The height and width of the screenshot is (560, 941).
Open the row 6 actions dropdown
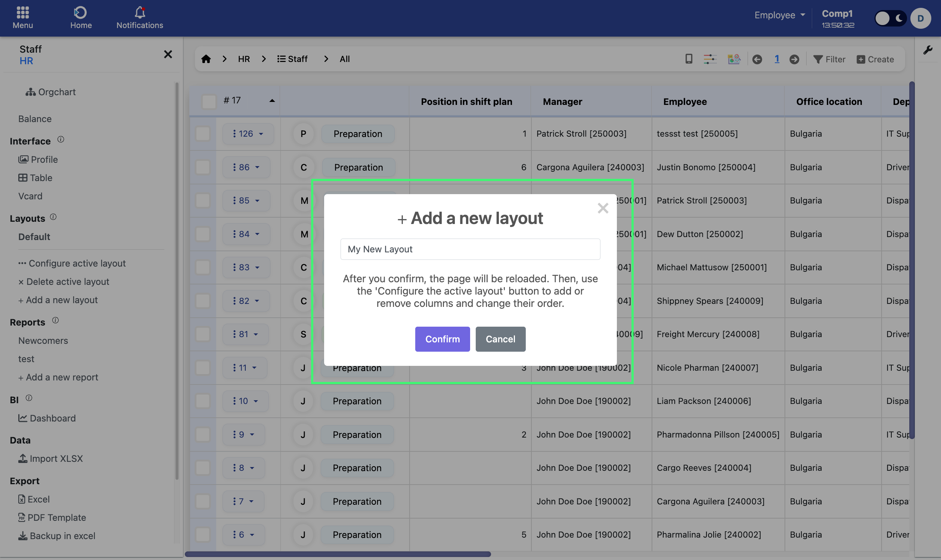tap(243, 534)
